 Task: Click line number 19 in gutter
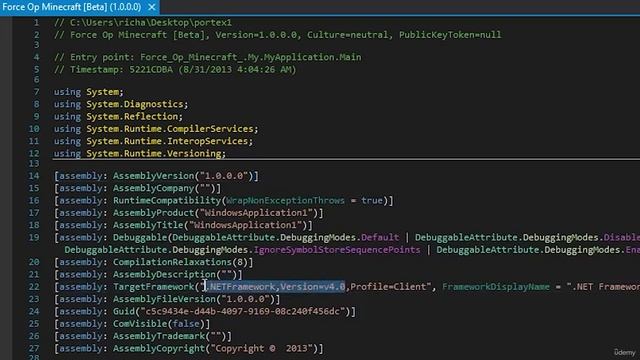pyautogui.click(x=34, y=237)
